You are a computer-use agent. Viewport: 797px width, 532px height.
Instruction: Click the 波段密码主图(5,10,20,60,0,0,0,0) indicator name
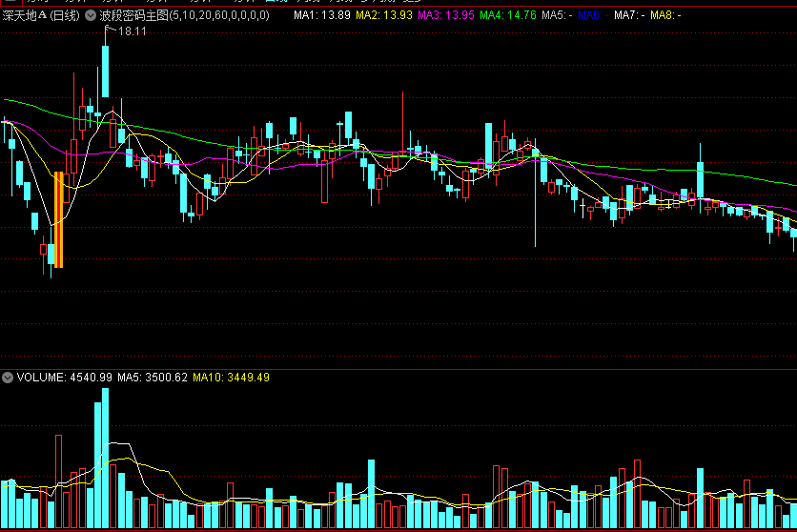pos(185,16)
